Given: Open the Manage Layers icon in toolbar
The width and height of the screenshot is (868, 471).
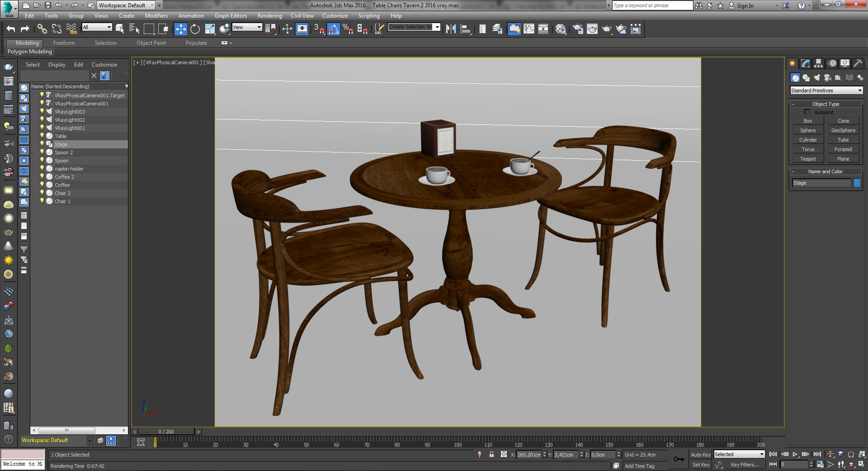Looking at the screenshot, I should point(497,29).
